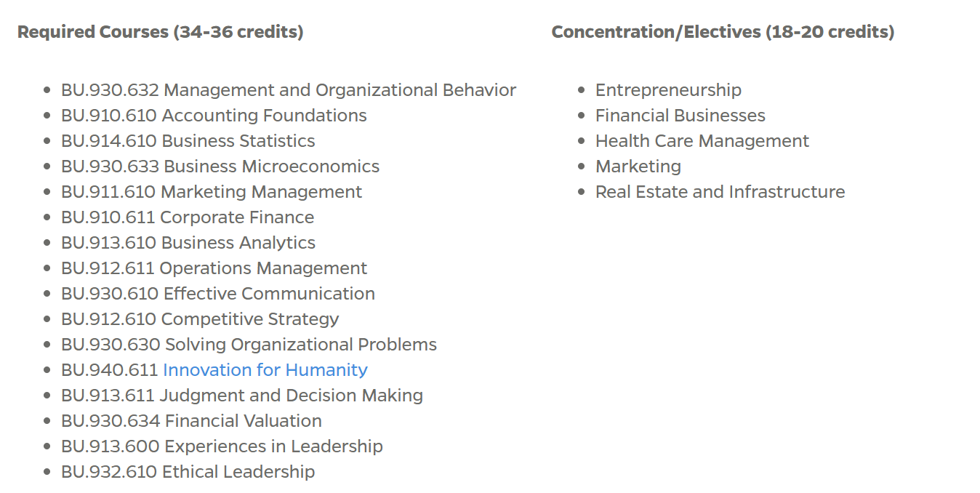Select the Marketing Management course entry
The height and width of the screenshot is (493, 980).
tap(212, 192)
